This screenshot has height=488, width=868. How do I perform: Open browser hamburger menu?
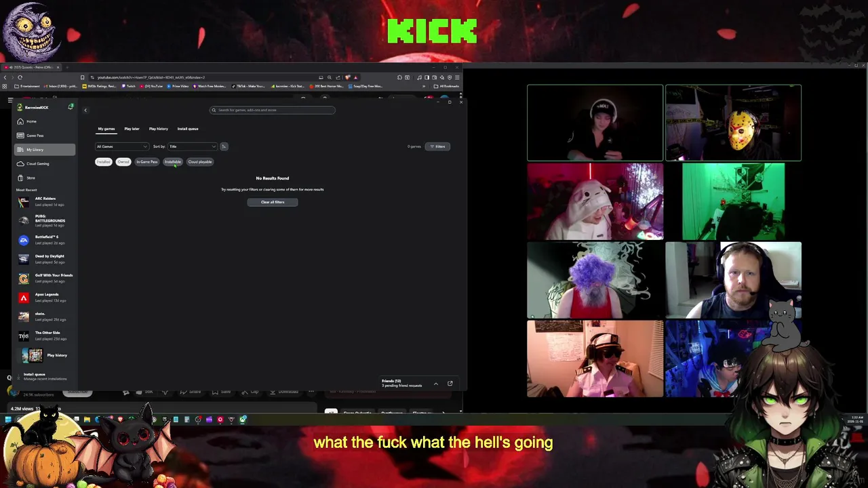pos(458,77)
